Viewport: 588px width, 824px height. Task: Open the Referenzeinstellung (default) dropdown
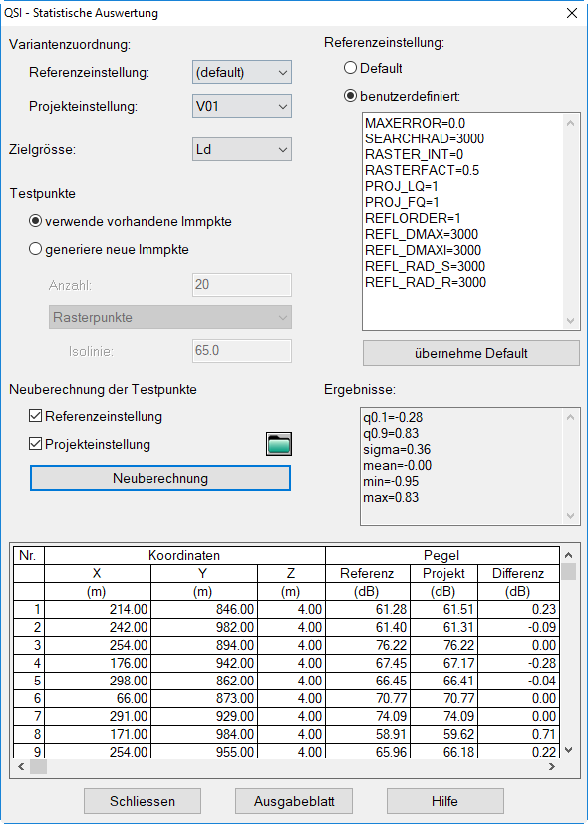click(242, 72)
